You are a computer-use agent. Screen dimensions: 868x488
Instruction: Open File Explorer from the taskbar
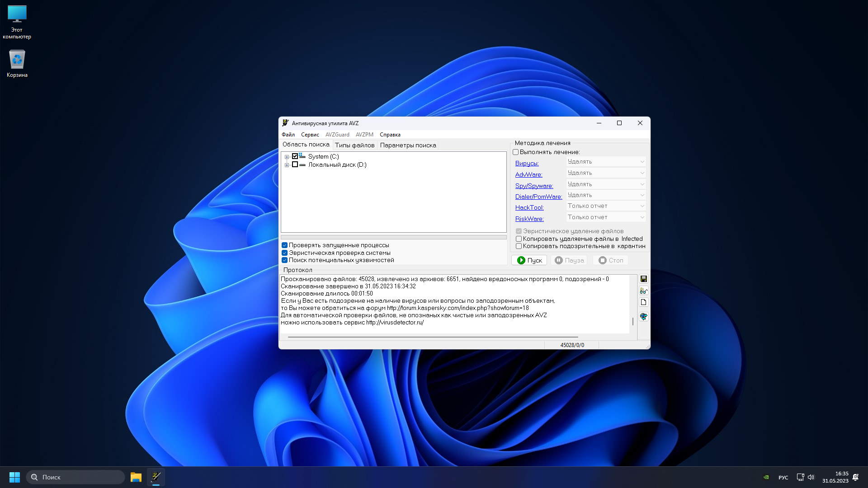[x=136, y=477]
